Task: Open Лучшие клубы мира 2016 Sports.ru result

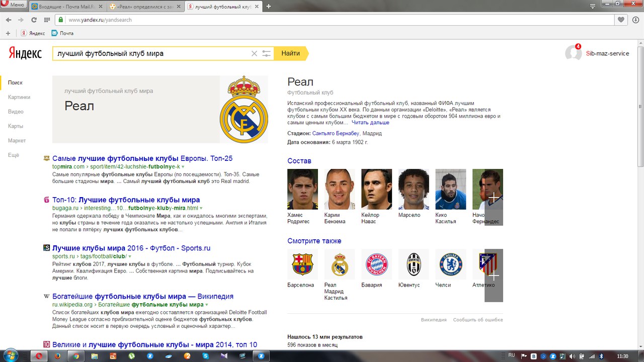Action: (x=131, y=248)
